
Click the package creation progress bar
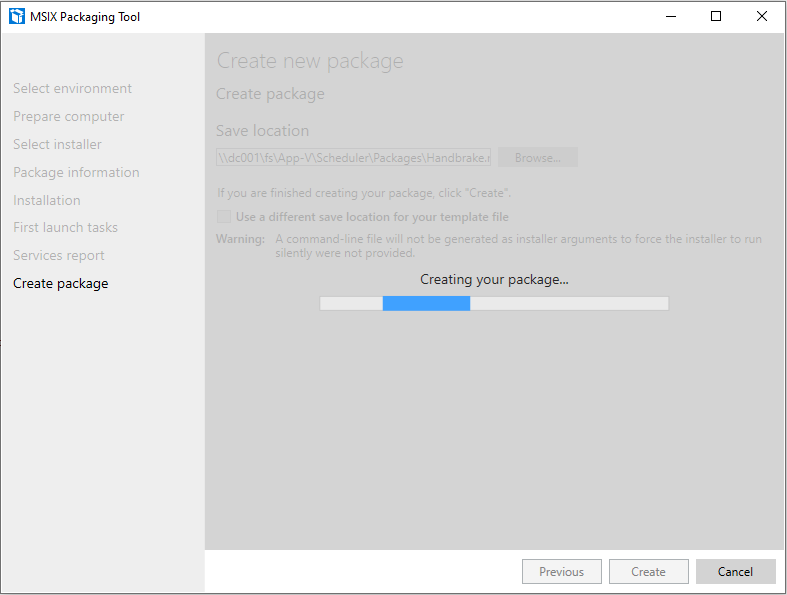pos(493,303)
